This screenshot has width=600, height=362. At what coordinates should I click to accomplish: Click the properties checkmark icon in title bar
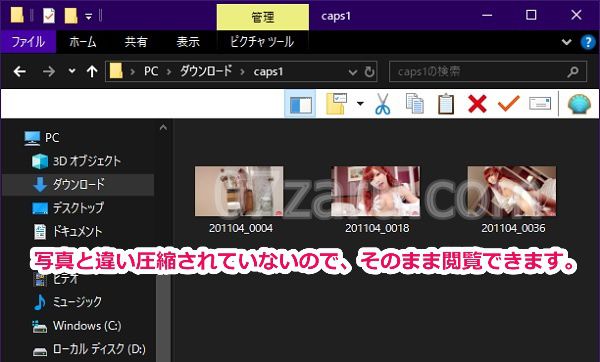49,16
